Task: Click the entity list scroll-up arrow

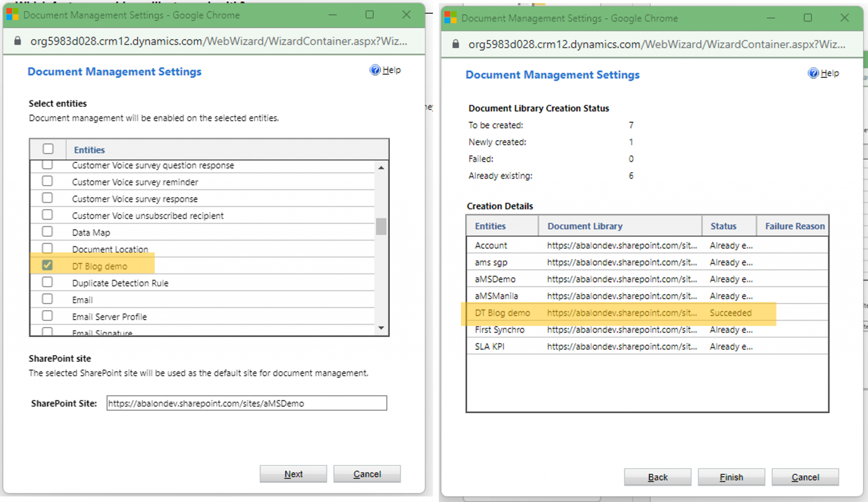Action: click(x=381, y=167)
